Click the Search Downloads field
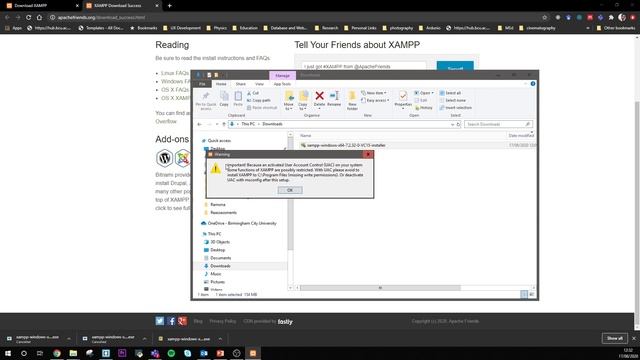 click(498, 124)
